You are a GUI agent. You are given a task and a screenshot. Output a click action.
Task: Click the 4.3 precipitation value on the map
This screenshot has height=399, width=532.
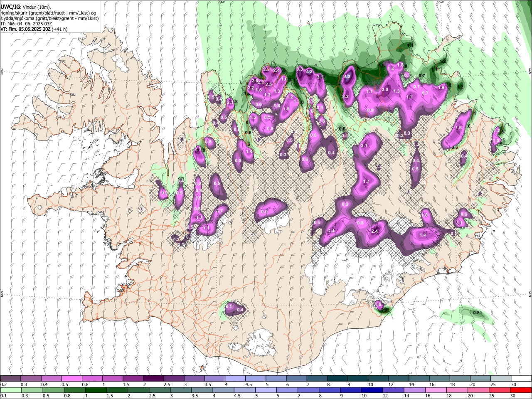click(309, 71)
